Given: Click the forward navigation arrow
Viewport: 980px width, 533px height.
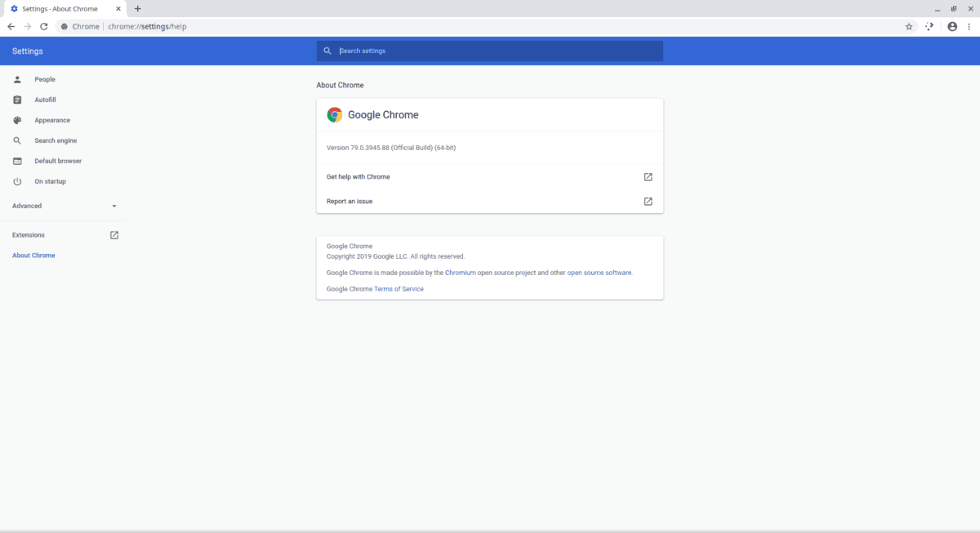Looking at the screenshot, I should coord(28,26).
